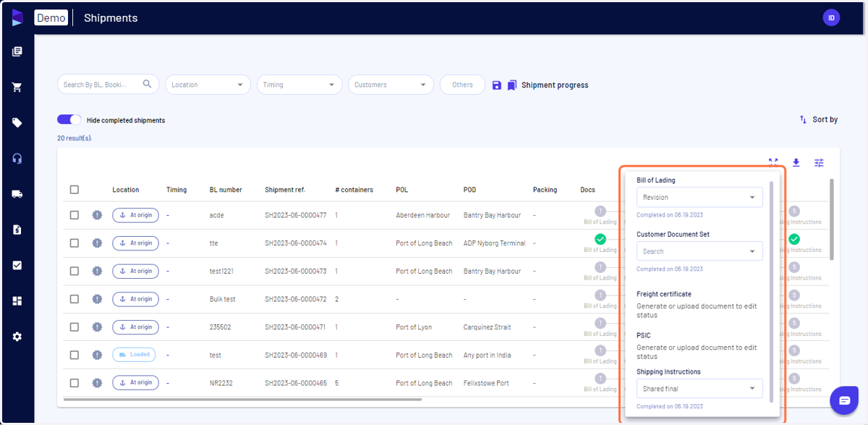Sort by the # containers column header
The image size is (868, 425).
354,190
